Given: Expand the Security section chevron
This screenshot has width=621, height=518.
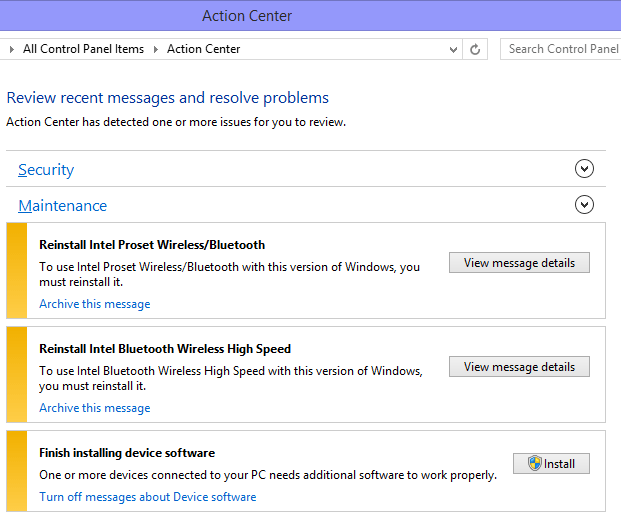Looking at the screenshot, I should pos(584,169).
